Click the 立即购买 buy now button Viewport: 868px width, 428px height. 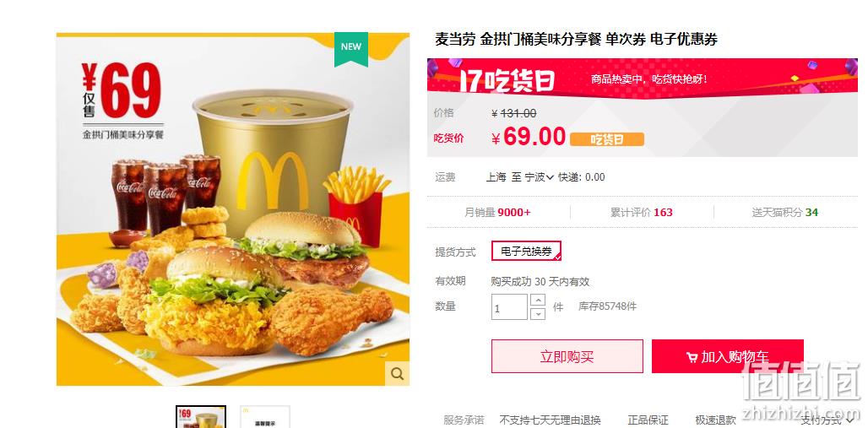(x=567, y=356)
